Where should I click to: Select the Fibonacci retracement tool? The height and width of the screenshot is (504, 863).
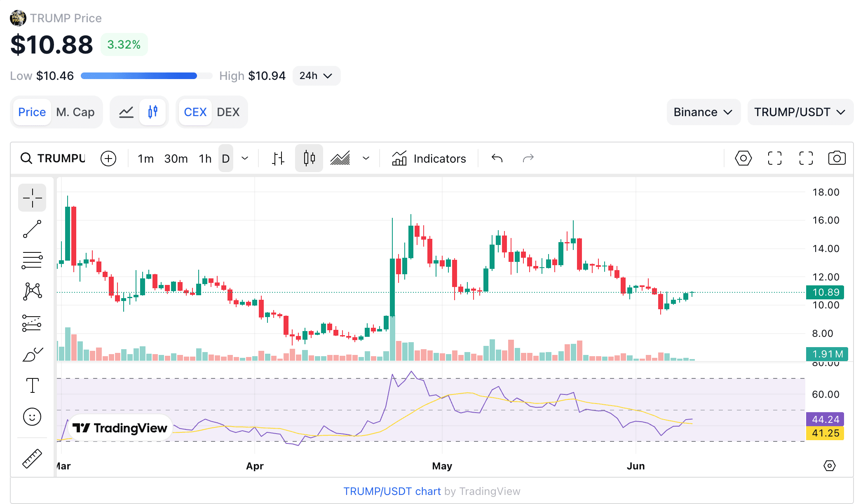32,260
